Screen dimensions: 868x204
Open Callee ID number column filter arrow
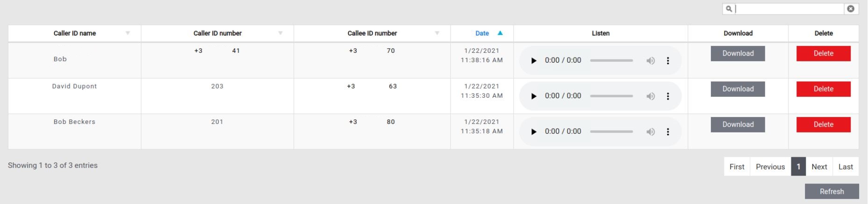coord(437,33)
